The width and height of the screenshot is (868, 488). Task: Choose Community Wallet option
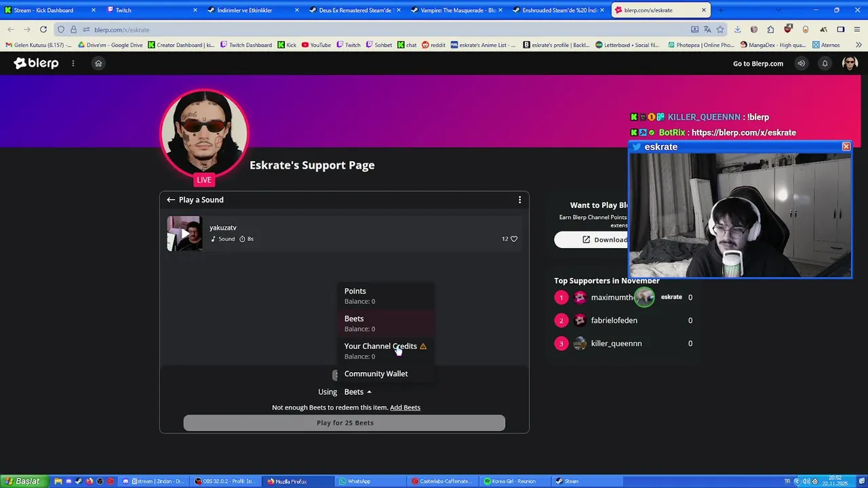pyautogui.click(x=385, y=373)
